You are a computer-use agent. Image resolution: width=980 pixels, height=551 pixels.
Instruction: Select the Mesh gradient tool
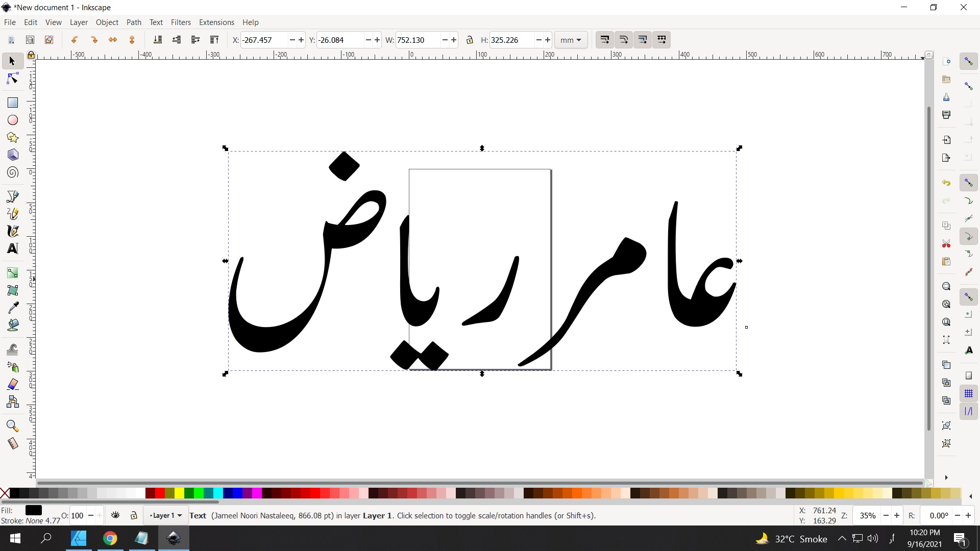point(12,290)
